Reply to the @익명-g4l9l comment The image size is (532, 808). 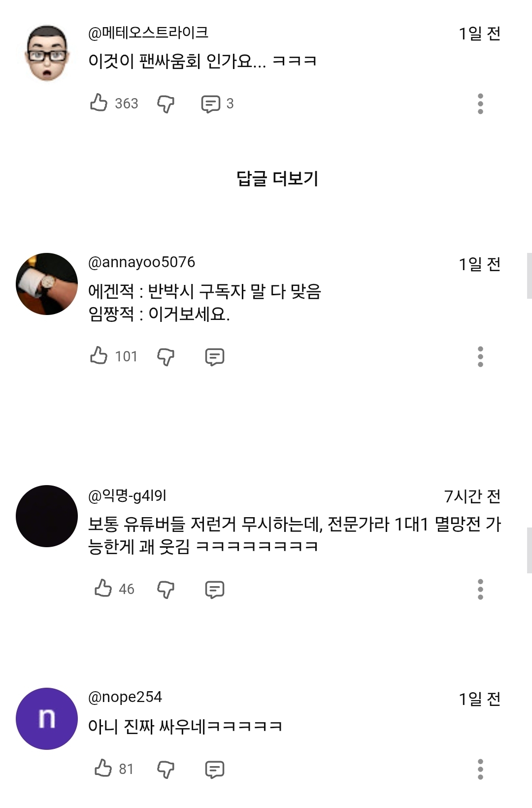click(x=215, y=589)
